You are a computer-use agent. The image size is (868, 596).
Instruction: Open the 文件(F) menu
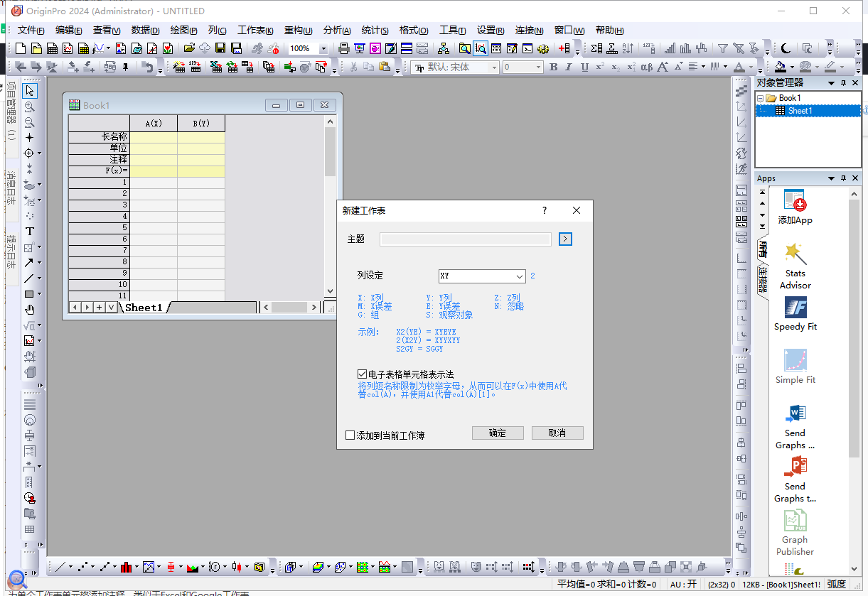[31, 31]
